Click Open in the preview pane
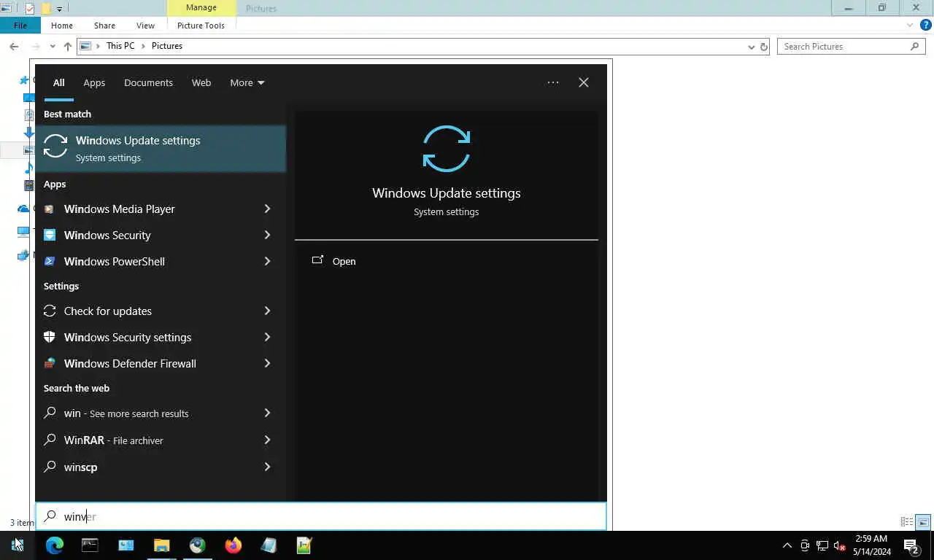The height and width of the screenshot is (560, 934). tap(344, 262)
